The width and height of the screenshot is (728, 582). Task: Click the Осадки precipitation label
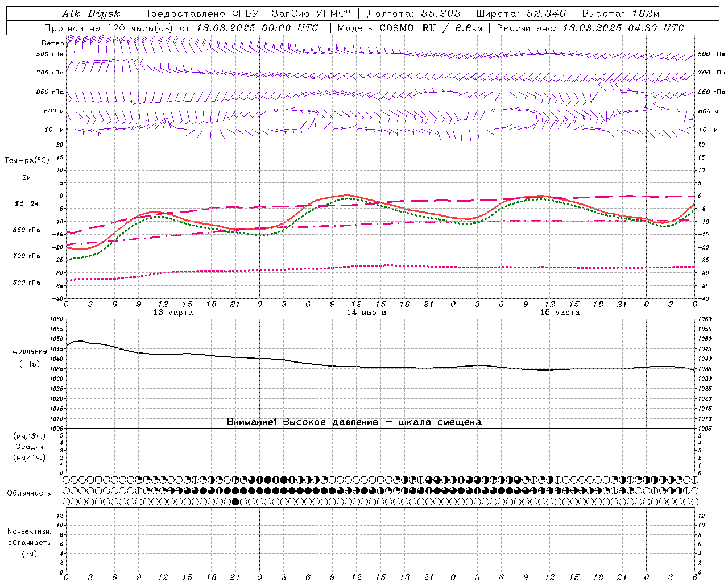pos(30,447)
